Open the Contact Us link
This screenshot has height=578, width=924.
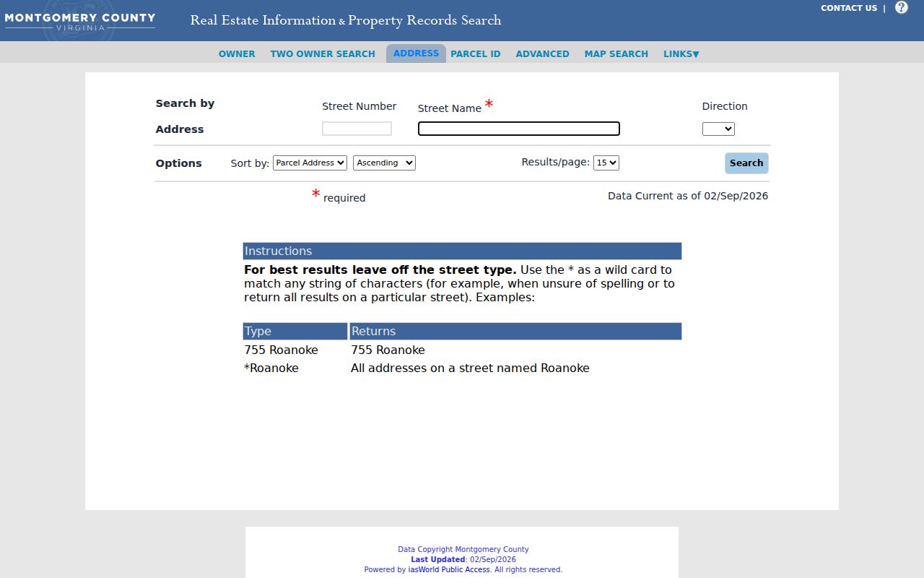pyautogui.click(x=849, y=8)
